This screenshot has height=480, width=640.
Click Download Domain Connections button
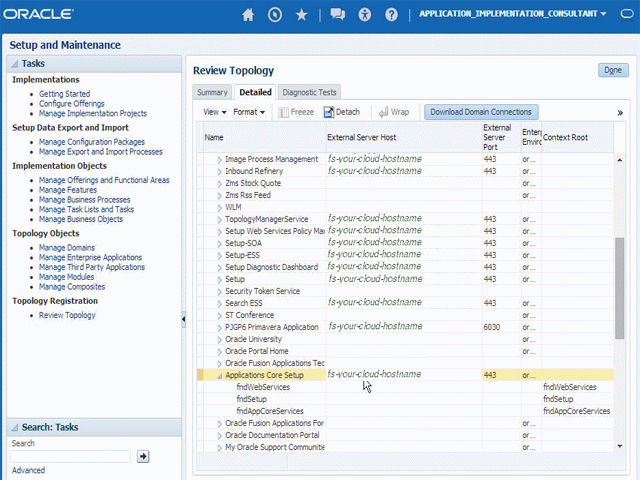pyautogui.click(x=481, y=112)
